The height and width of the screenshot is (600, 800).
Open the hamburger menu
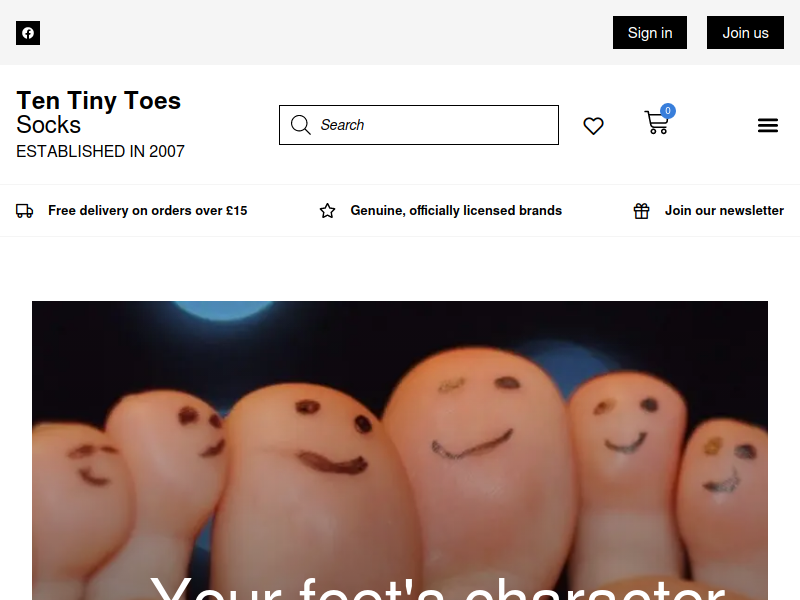pos(767,125)
